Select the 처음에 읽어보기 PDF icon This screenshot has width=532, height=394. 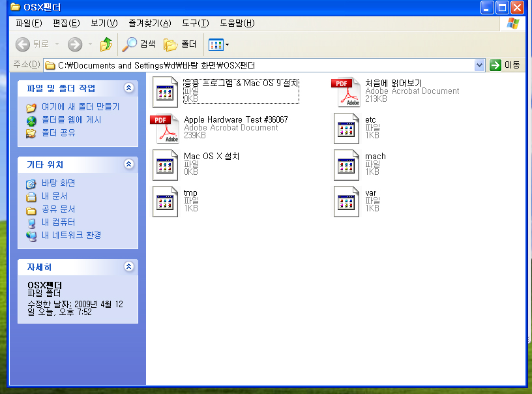click(x=346, y=92)
